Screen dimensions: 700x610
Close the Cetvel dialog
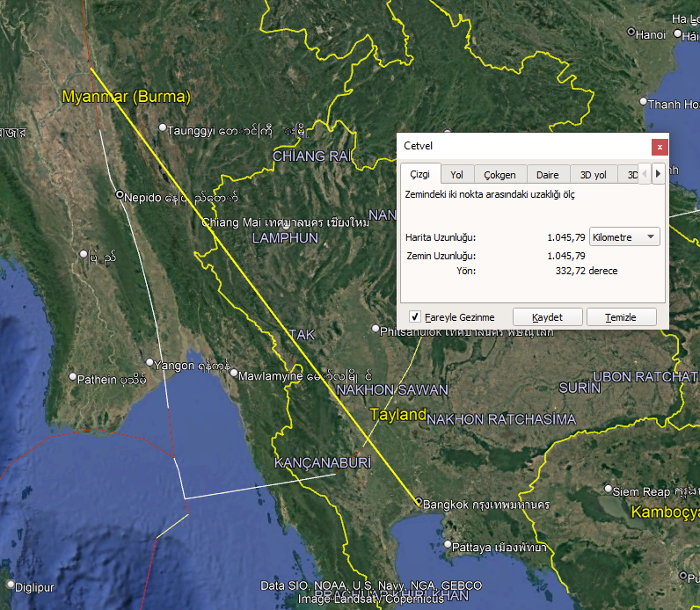(660, 147)
